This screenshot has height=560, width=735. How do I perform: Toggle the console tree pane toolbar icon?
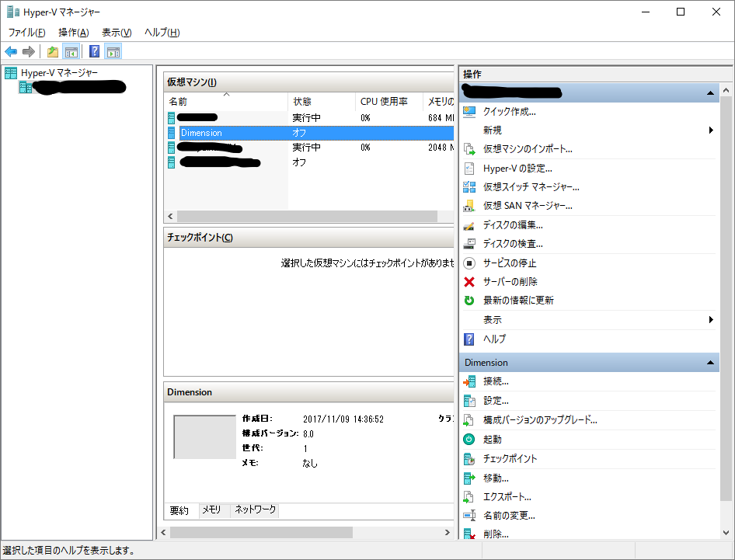pyautogui.click(x=71, y=51)
